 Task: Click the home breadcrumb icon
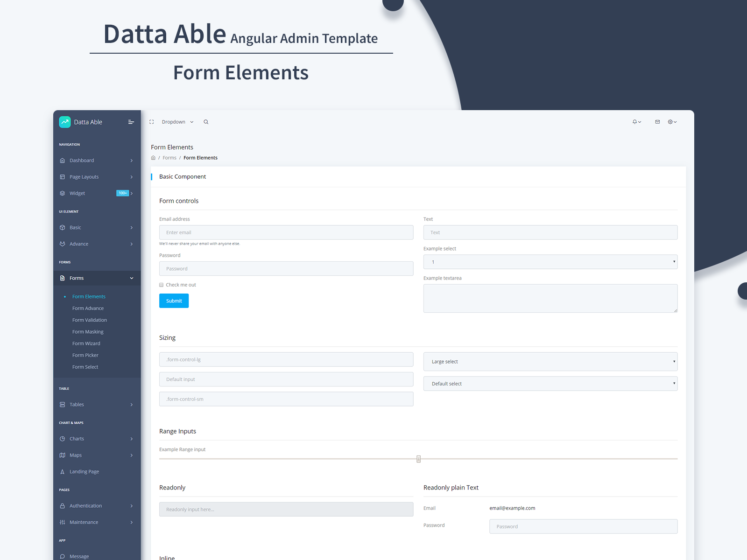[x=153, y=157]
